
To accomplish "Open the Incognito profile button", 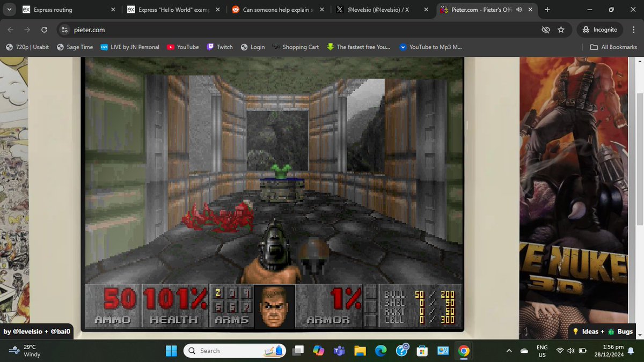I will pos(600,30).
